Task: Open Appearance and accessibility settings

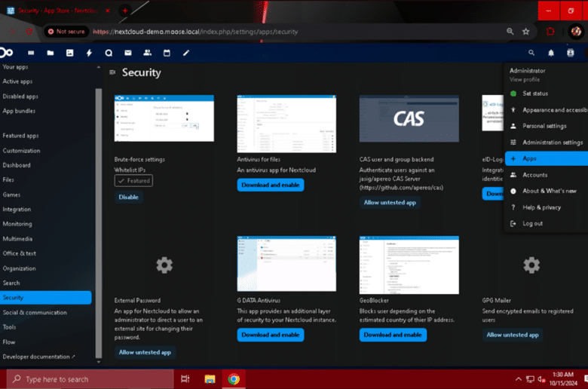Action: click(547, 110)
